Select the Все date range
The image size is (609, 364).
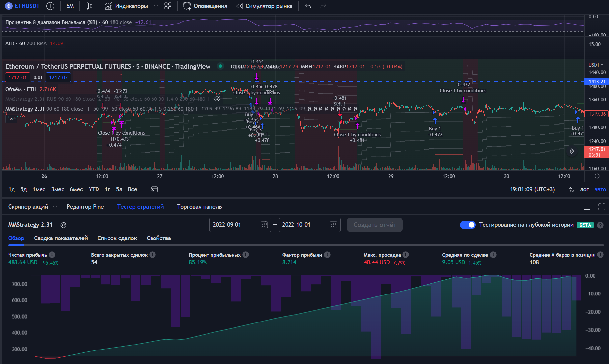(x=132, y=189)
